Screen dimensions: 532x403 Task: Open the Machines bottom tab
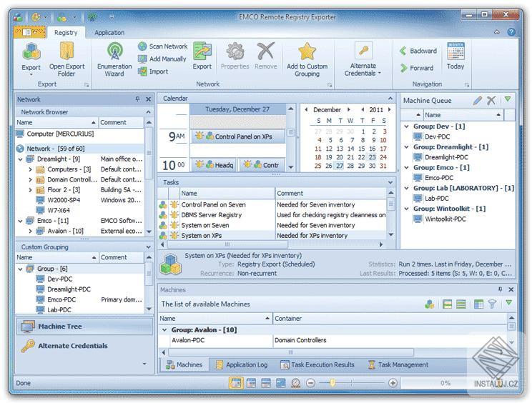pyautogui.click(x=184, y=364)
